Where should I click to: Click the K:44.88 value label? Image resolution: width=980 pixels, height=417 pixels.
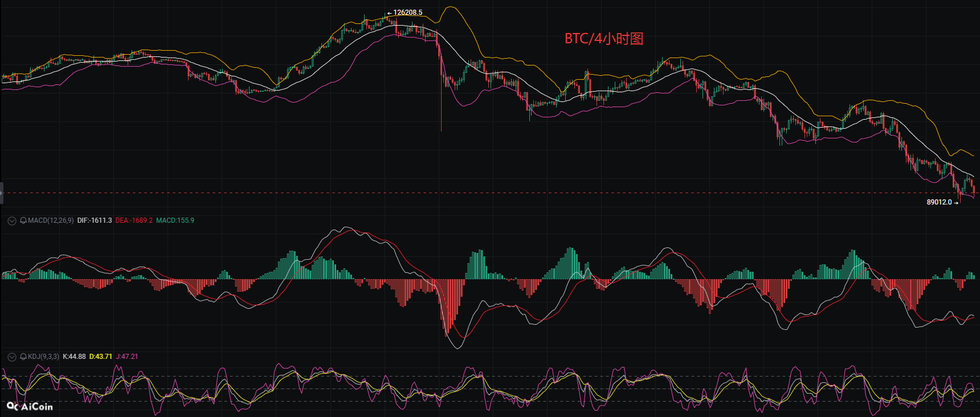[x=74, y=357]
